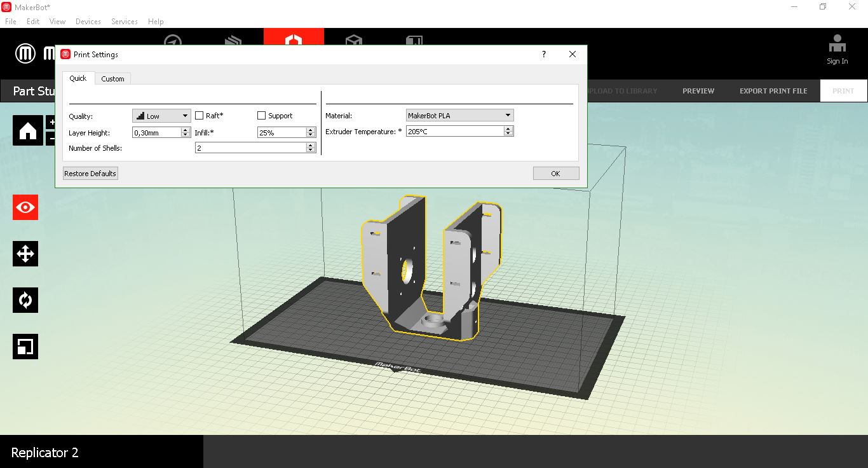The image size is (868, 468).
Task: Activate the red eye View tool
Action: (25, 207)
